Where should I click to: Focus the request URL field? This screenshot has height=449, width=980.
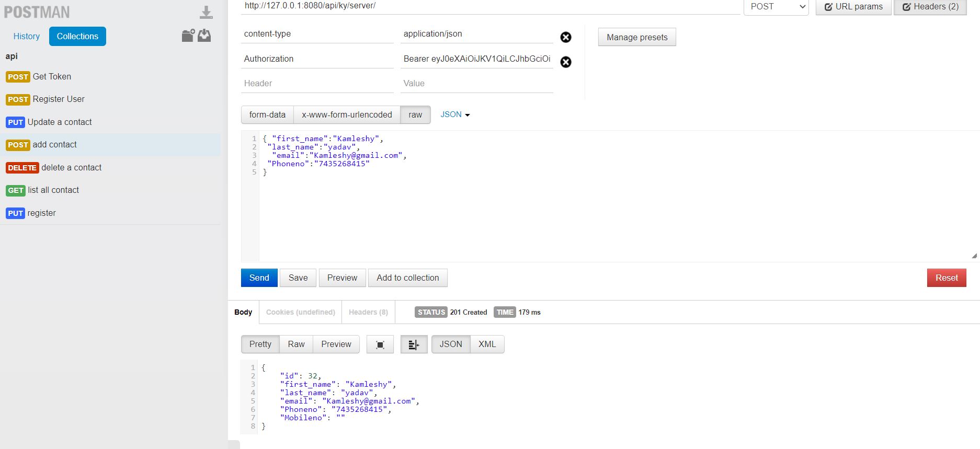coord(491,6)
